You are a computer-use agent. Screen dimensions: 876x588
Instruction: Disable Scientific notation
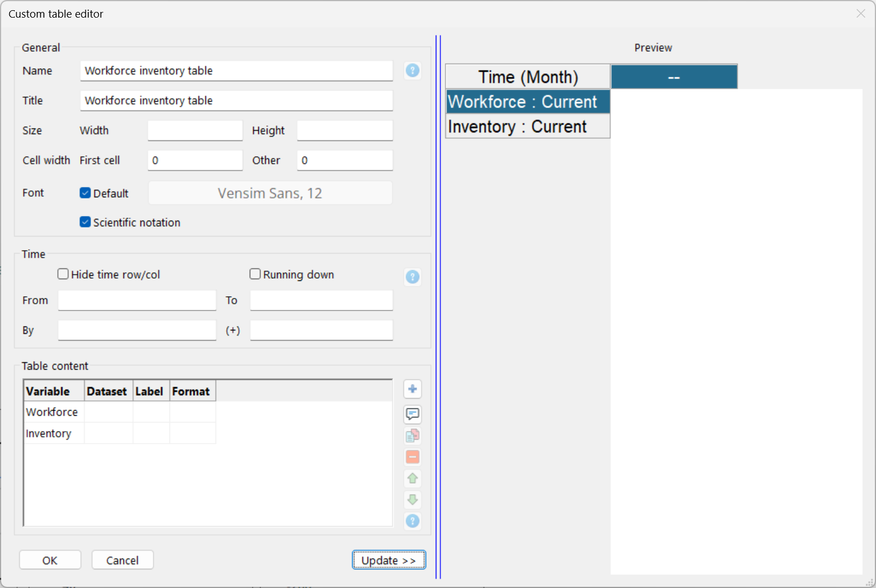[85, 222]
